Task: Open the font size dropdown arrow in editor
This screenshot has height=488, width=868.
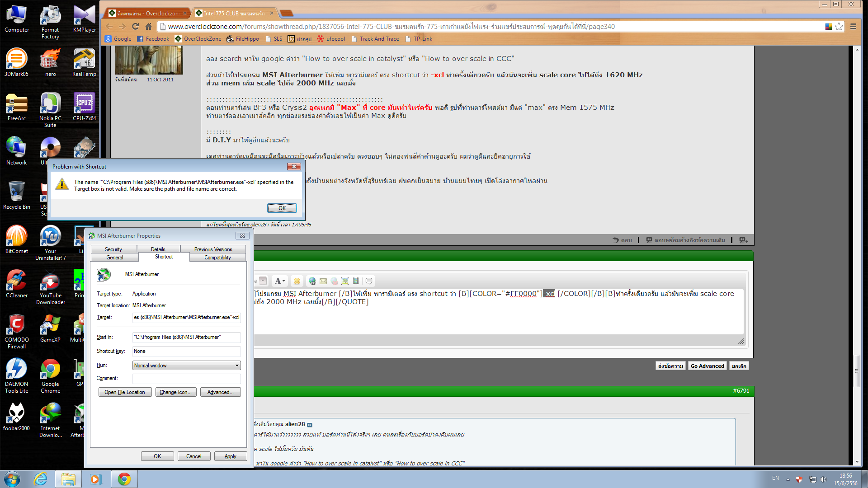Action: point(263,281)
